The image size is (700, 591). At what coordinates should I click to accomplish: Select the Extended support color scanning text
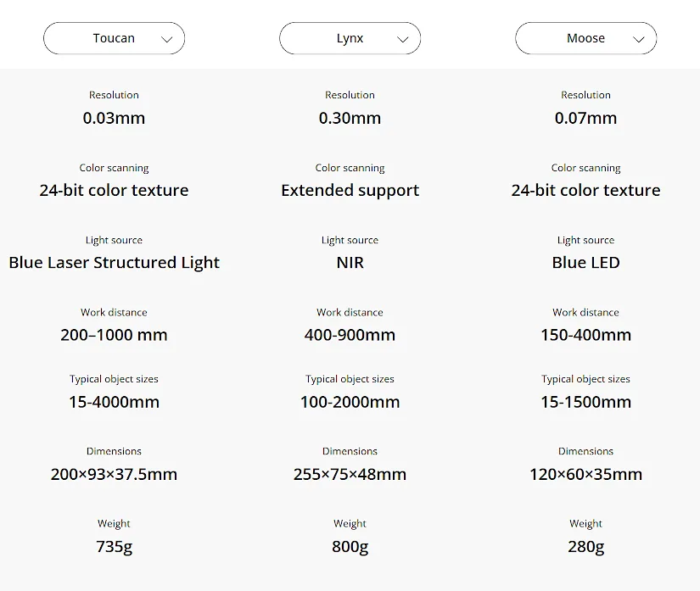[350, 190]
